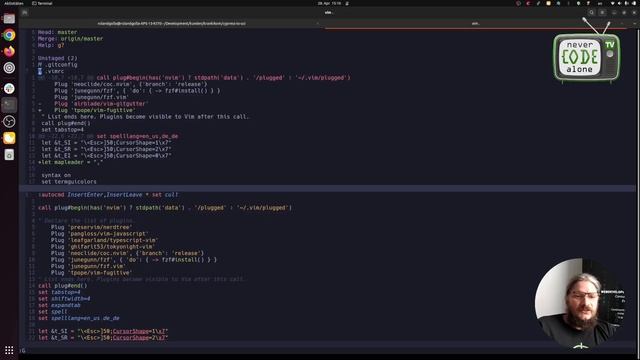The height and width of the screenshot is (360, 640).
Task: Open the volume indicator in top bar
Action: [620, 3]
